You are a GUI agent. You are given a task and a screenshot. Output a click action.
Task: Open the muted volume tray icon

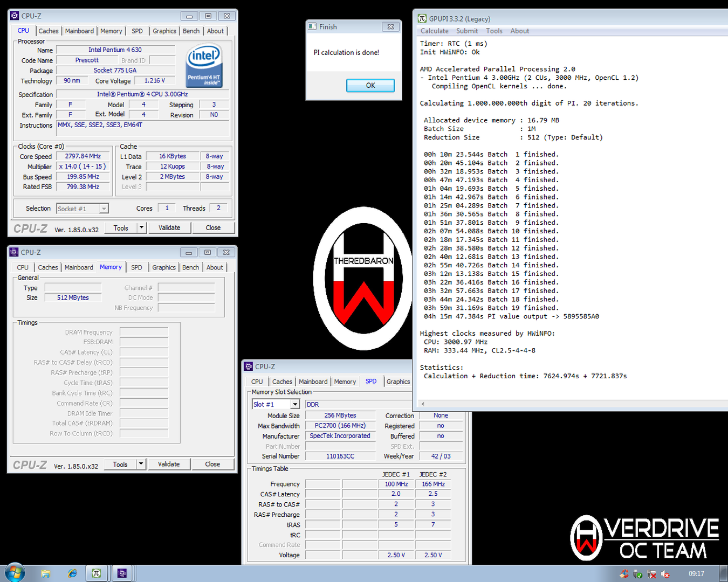pos(665,574)
